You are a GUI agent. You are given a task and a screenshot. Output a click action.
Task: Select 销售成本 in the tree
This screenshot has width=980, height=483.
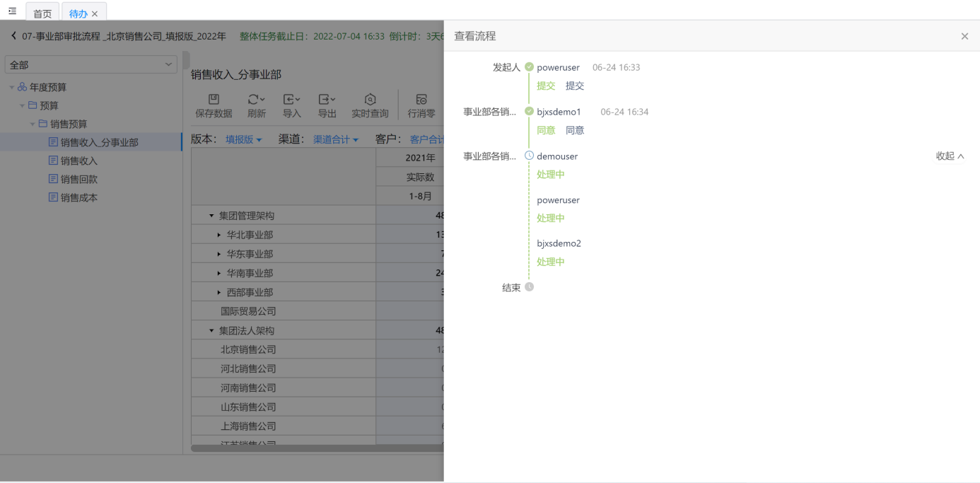pyautogui.click(x=79, y=198)
